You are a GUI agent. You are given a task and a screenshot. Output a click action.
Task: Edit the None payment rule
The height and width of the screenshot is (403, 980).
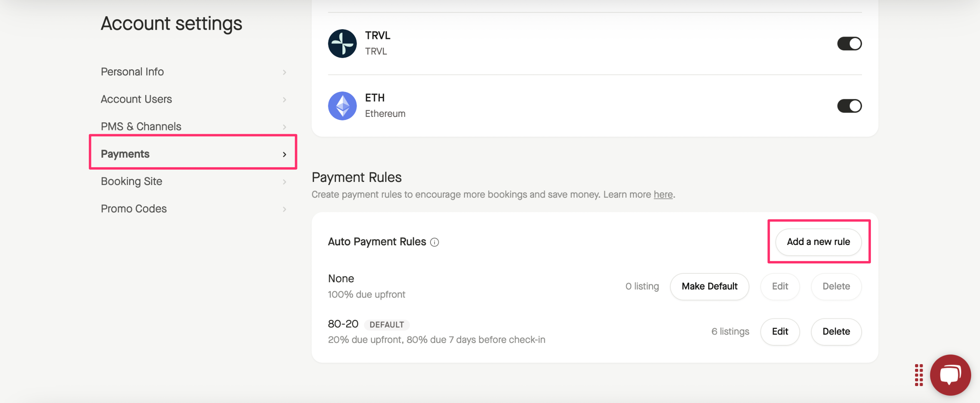[x=780, y=286]
